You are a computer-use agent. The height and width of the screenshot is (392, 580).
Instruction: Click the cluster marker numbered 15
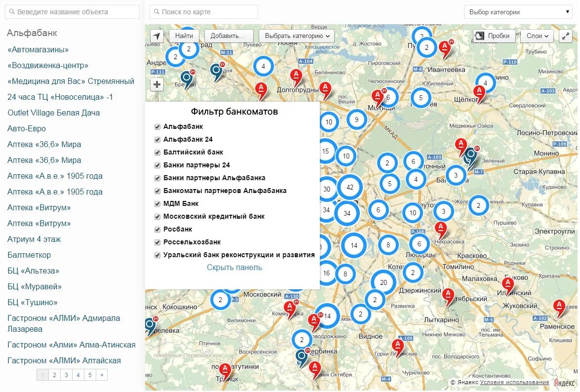coord(325,151)
